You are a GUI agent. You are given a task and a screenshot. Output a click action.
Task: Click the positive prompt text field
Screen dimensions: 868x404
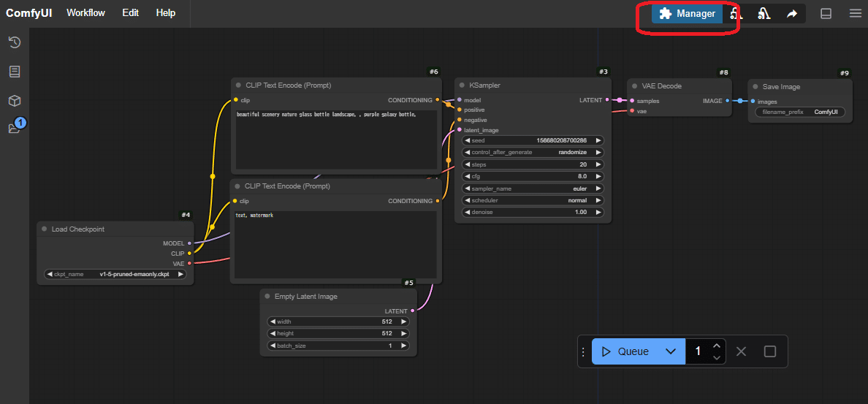pos(336,141)
